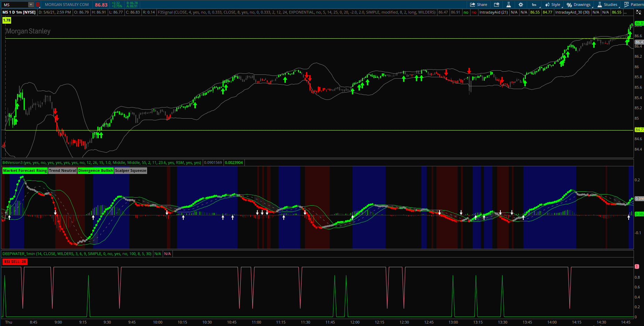Click the collapse-expand arrows icon under the toolbar
Image resolution: width=644 pixels, height=326 pixels.
[x=638, y=12]
